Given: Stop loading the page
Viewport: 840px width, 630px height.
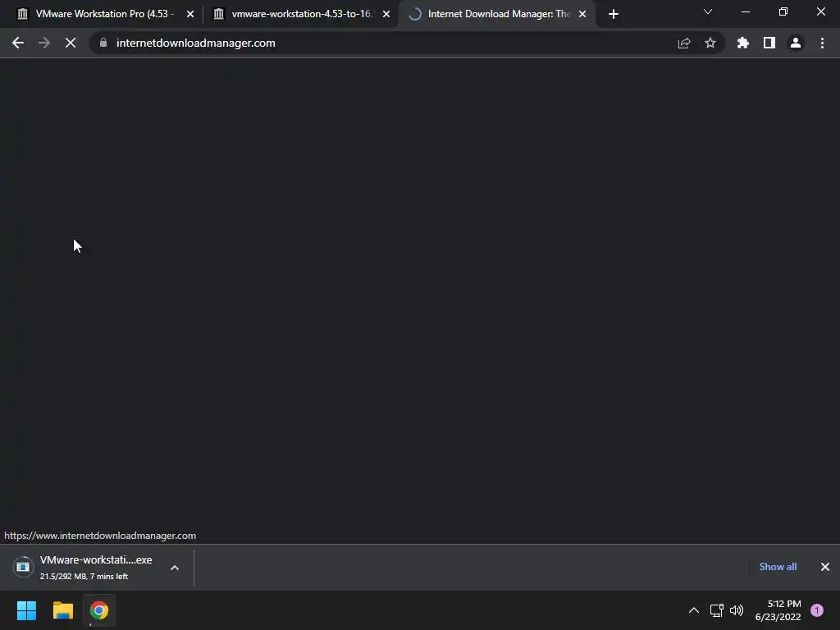Looking at the screenshot, I should 71,43.
